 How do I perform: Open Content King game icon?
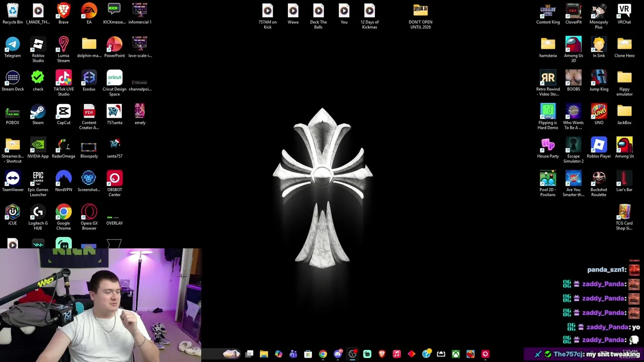click(548, 14)
